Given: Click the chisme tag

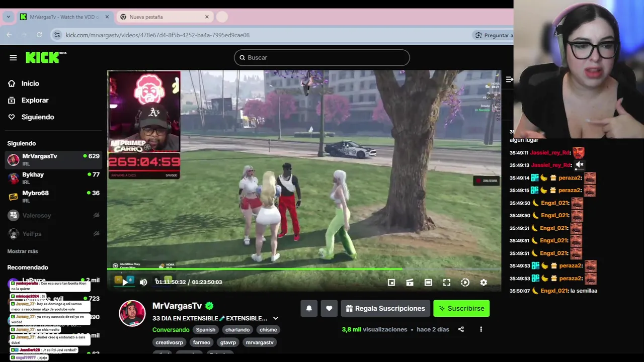Looking at the screenshot, I should (x=268, y=330).
